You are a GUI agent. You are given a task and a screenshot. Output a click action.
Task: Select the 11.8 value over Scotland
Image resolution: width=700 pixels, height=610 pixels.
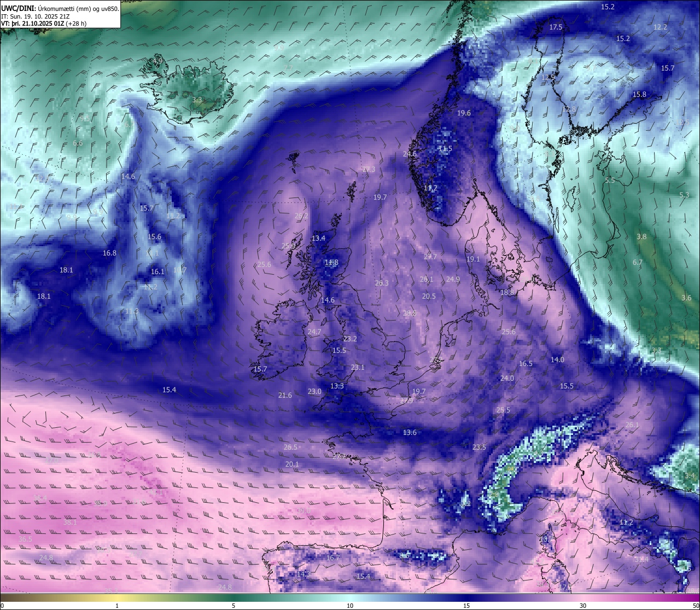[x=331, y=263]
